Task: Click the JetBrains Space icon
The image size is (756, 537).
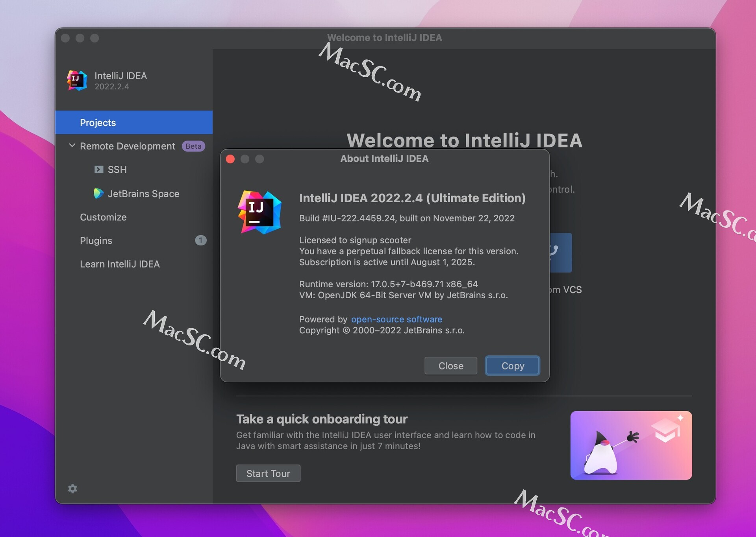Action: (98, 194)
